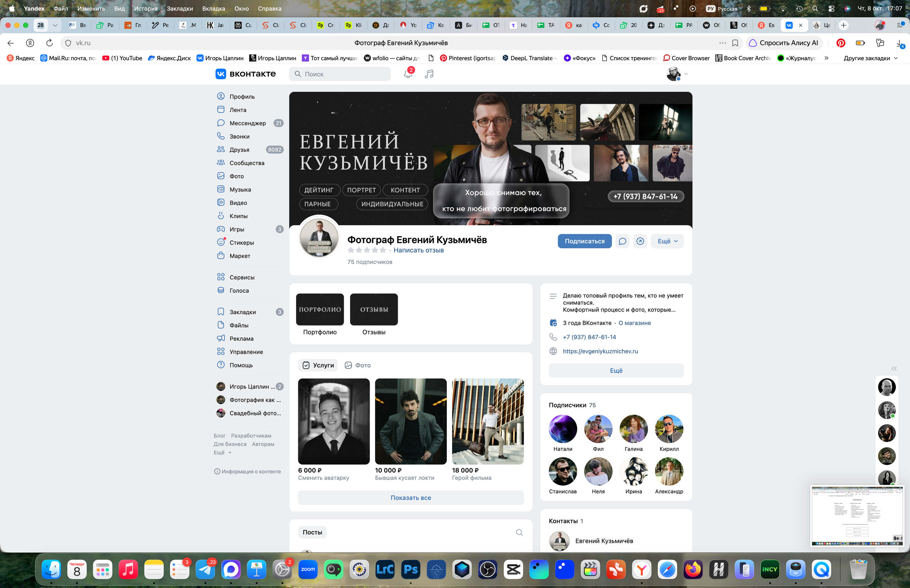This screenshot has width=910, height=588.
Task: Click Ещё button under the group description
Action: pyautogui.click(x=616, y=370)
